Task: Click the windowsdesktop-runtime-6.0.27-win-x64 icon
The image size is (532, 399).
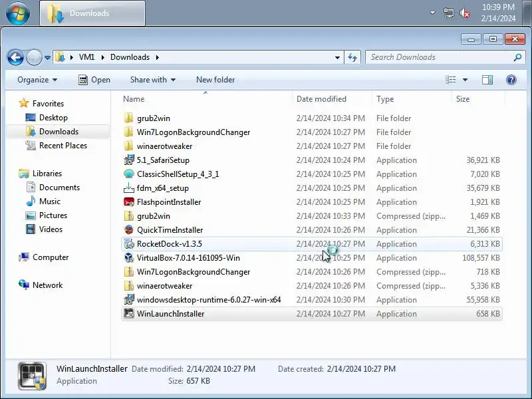Action: tap(128, 300)
